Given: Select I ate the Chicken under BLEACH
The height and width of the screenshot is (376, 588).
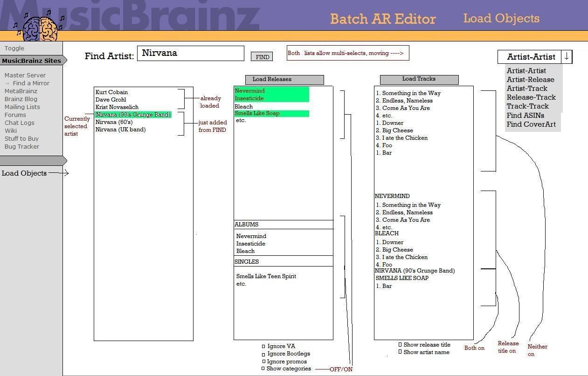Looking at the screenshot, I should [x=401, y=257].
